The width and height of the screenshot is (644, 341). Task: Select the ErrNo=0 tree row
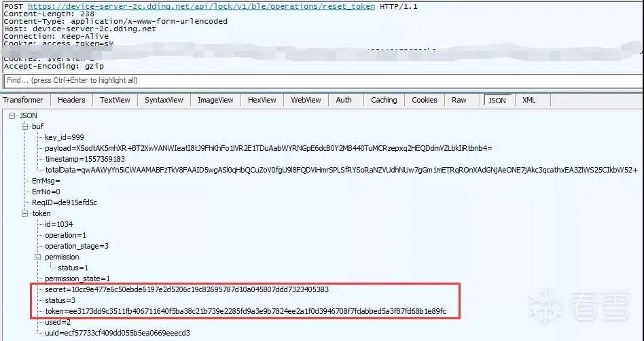point(46,192)
